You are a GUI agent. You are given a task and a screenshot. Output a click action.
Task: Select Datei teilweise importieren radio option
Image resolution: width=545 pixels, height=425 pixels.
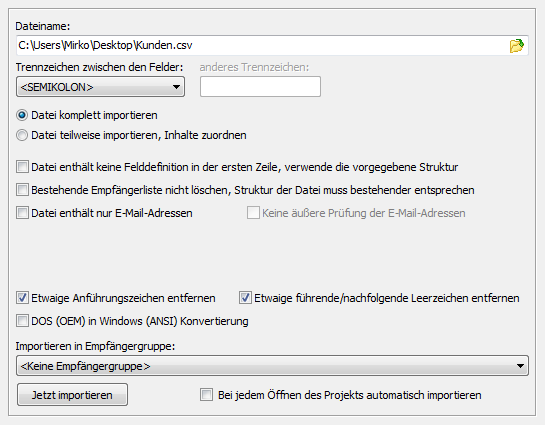(22, 135)
